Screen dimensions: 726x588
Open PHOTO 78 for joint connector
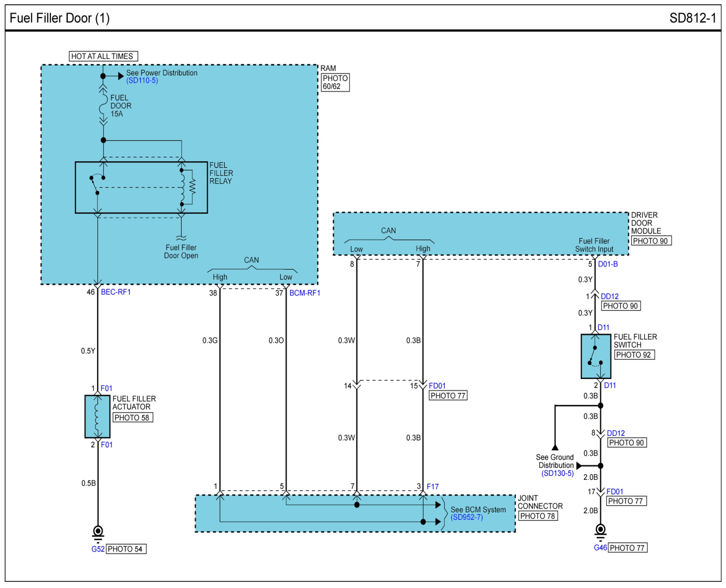click(x=538, y=516)
